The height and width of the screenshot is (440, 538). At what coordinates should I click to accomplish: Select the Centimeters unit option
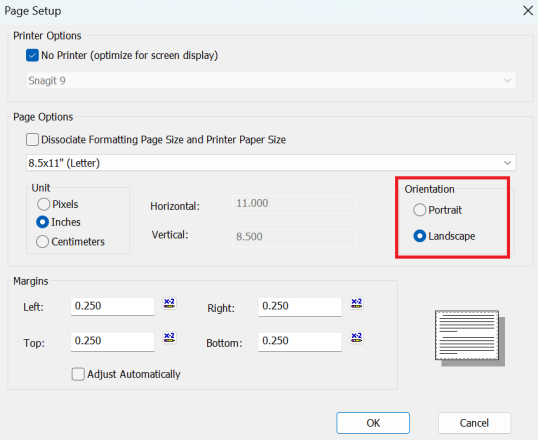[x=42, y=242]
